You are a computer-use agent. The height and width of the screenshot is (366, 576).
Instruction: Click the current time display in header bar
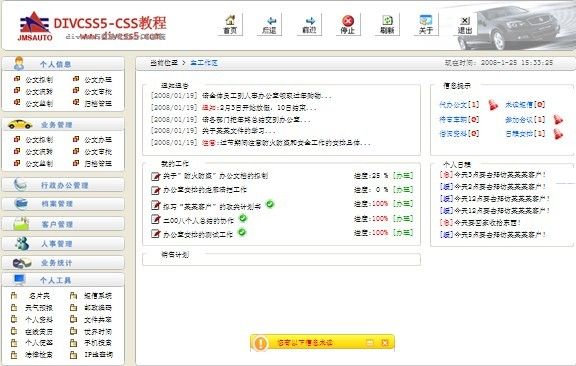point(499,63)
